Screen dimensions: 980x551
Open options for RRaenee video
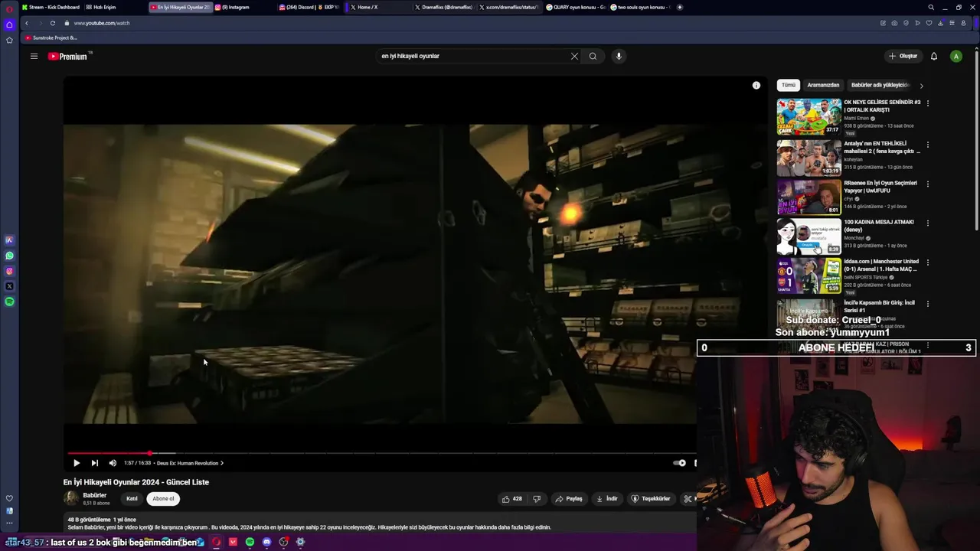tap(928, 184)
